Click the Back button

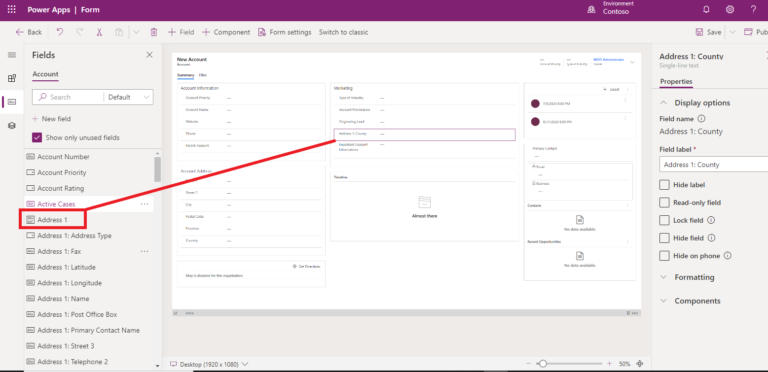[28, 32]
